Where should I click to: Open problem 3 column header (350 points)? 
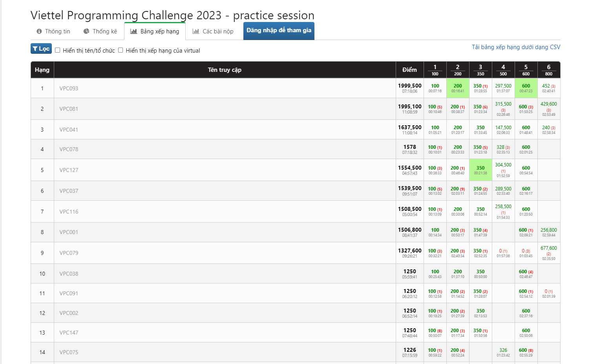click(480, 70)
